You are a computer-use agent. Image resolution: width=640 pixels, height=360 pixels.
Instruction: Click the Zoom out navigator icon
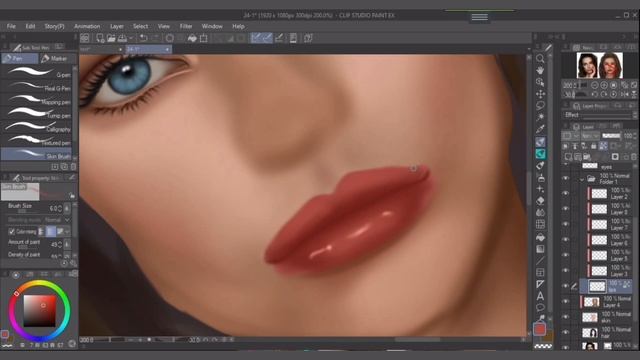[595, 85]
